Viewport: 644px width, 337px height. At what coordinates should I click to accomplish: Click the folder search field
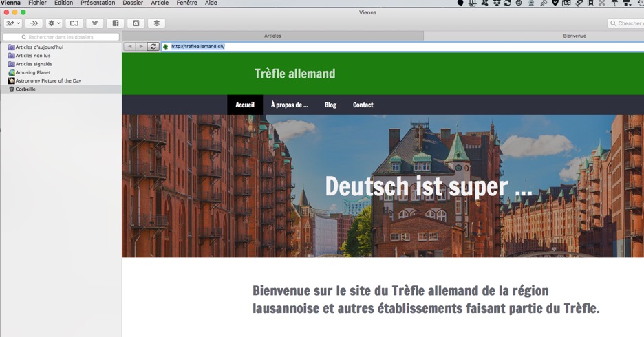[61, 36]
